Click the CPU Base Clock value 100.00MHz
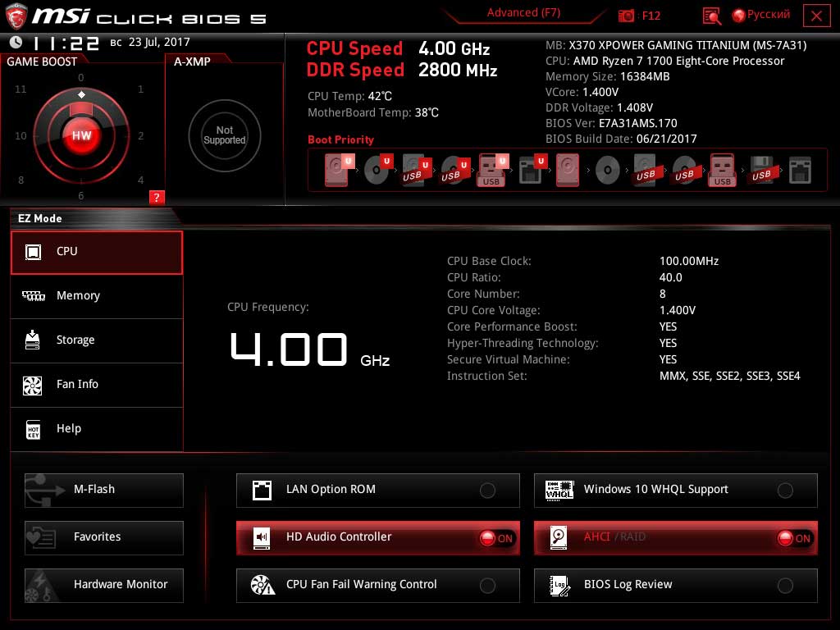Viewport: 840px width, 630px height. pyautogui.click(x=689, y=261)
